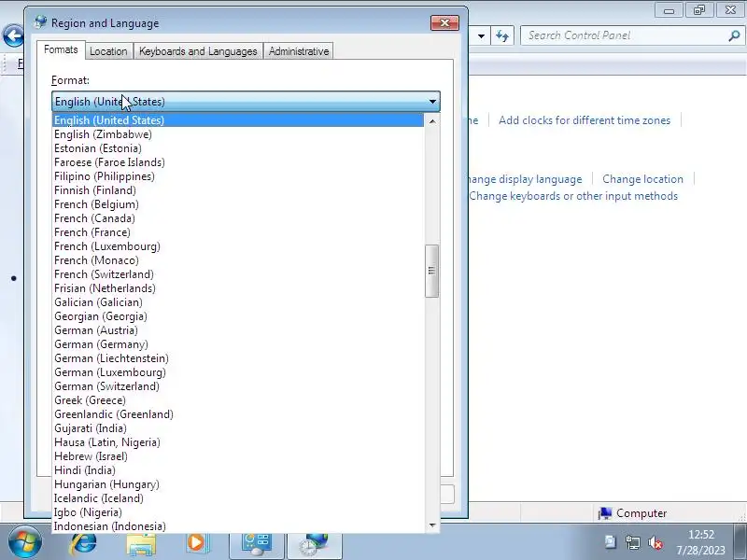Choose German (Austria) format
The width and height of the screenshot is (747, 560).
237,330
